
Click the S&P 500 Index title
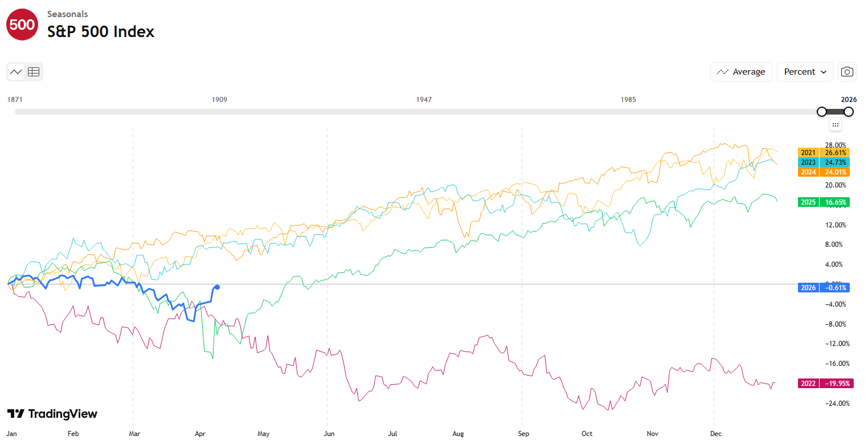click(101, 32)
